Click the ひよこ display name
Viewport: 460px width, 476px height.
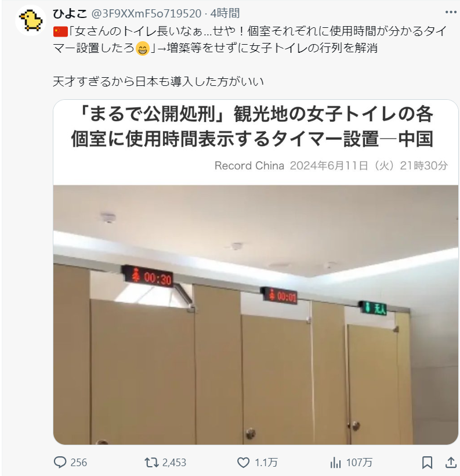pos(70,13)
